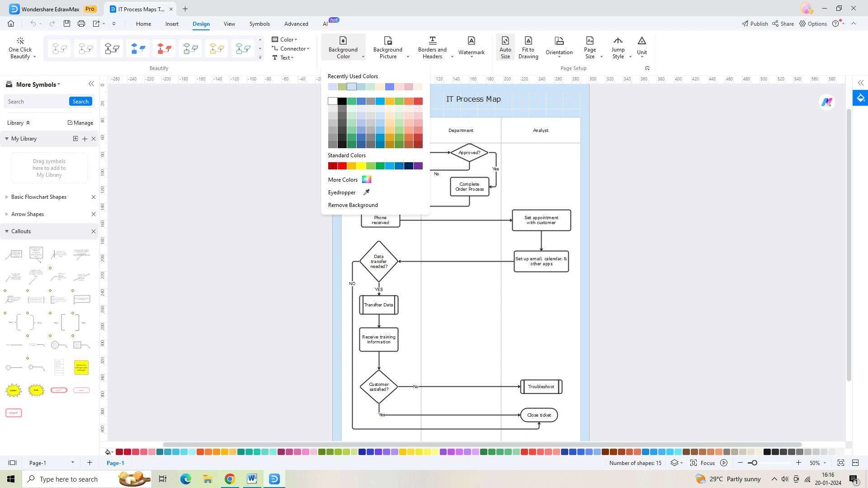The image size is (868, 488).
Task: Open the Advanced ribbon tab
Action: pyautogui.click(x=296, y=24)
